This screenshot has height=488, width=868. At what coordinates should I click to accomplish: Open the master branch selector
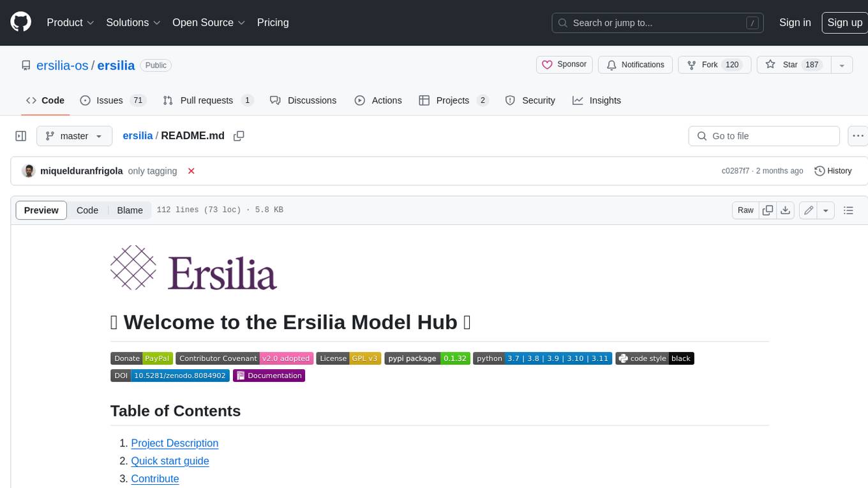[x=75, y=136]
